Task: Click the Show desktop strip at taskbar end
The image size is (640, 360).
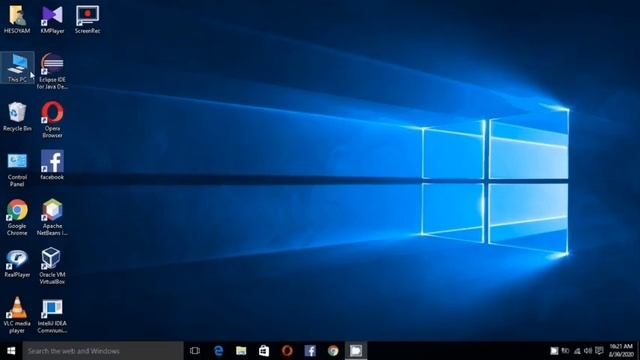Action: [x=638, y=351]
